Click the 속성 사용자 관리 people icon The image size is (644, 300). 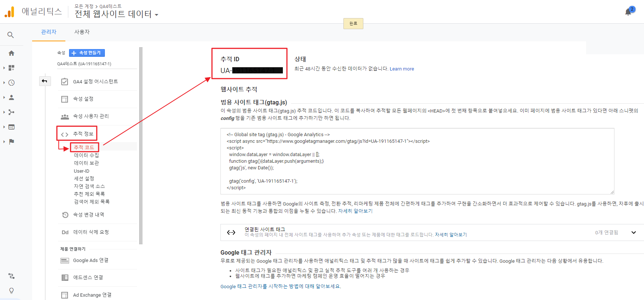pyautogui.click(x=65, y=117)
